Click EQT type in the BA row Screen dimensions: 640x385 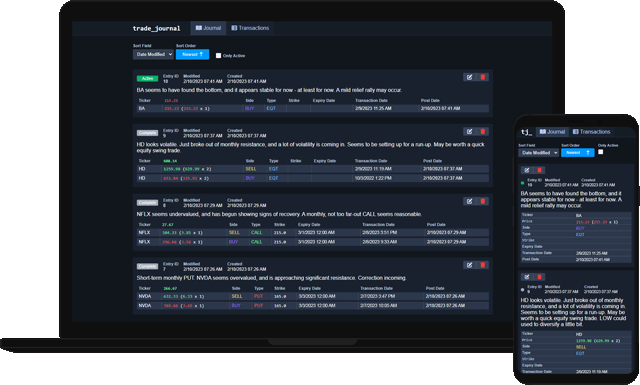click(271, 109)
